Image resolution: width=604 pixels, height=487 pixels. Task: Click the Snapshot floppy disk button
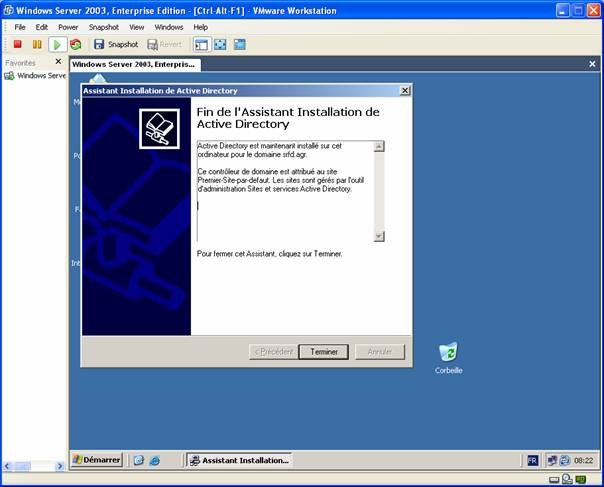[x=116, y=44]
